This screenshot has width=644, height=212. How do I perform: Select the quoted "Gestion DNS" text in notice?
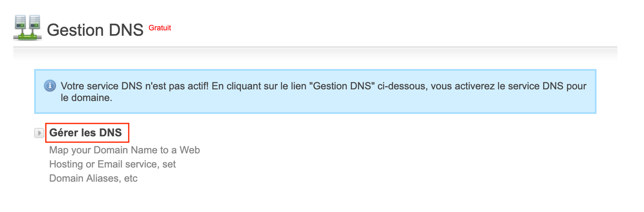coord(342,86)
